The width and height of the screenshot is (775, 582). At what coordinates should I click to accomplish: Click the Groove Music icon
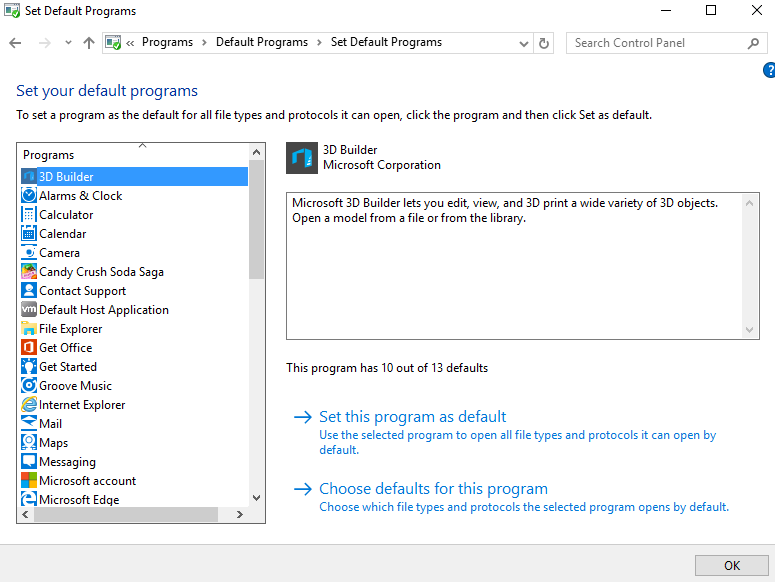click(x=29, y=386)
